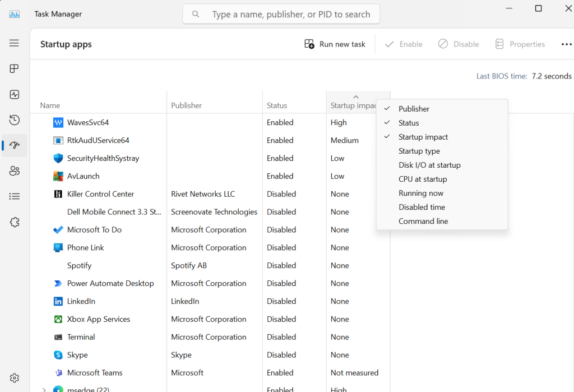Viewport: 574px width, 392px height.
Task: Select the Startup apps sidebar icon
Action: coord(14,145)
